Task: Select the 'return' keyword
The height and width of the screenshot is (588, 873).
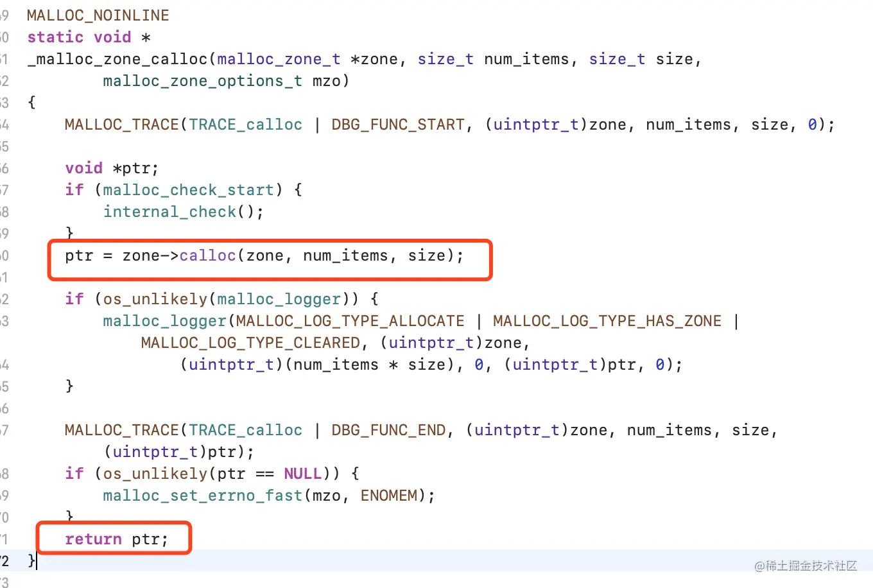Action: [x=93, y=539]
